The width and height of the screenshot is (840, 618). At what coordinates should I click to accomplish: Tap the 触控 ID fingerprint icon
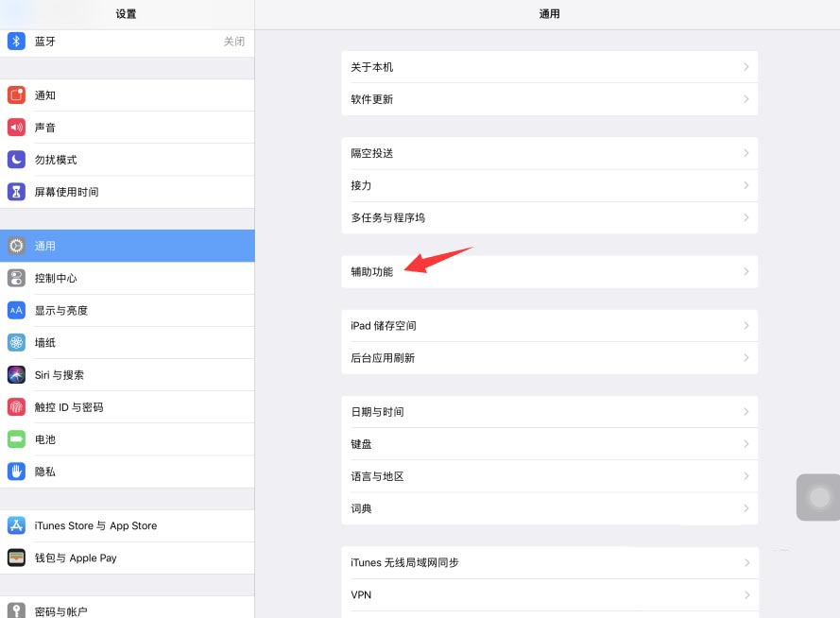coord(16,407)
